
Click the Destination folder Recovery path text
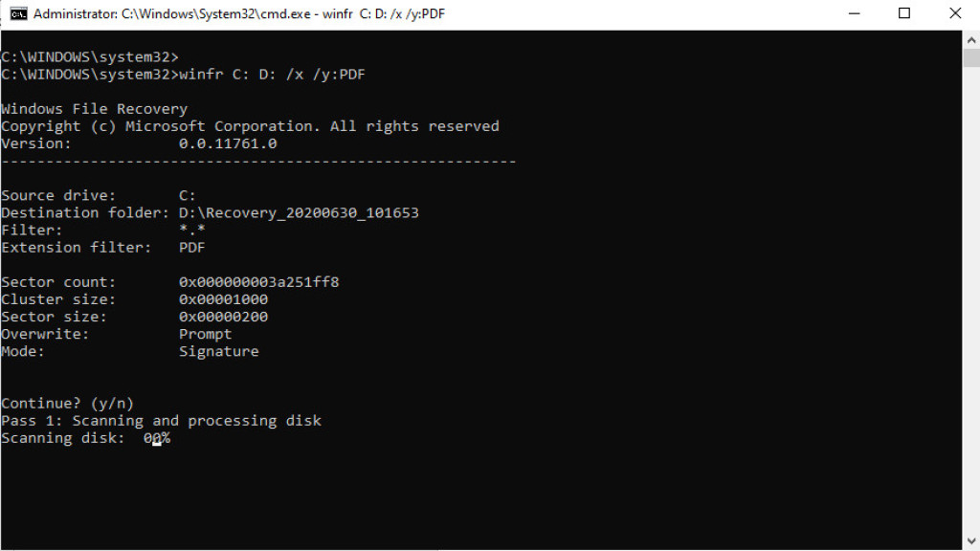297,212
